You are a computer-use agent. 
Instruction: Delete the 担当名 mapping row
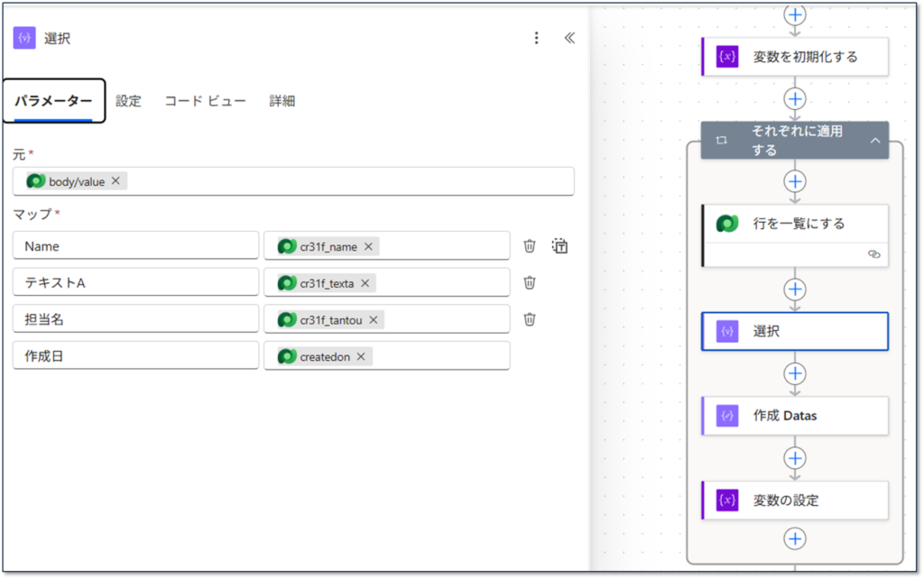tap(530, 319)
